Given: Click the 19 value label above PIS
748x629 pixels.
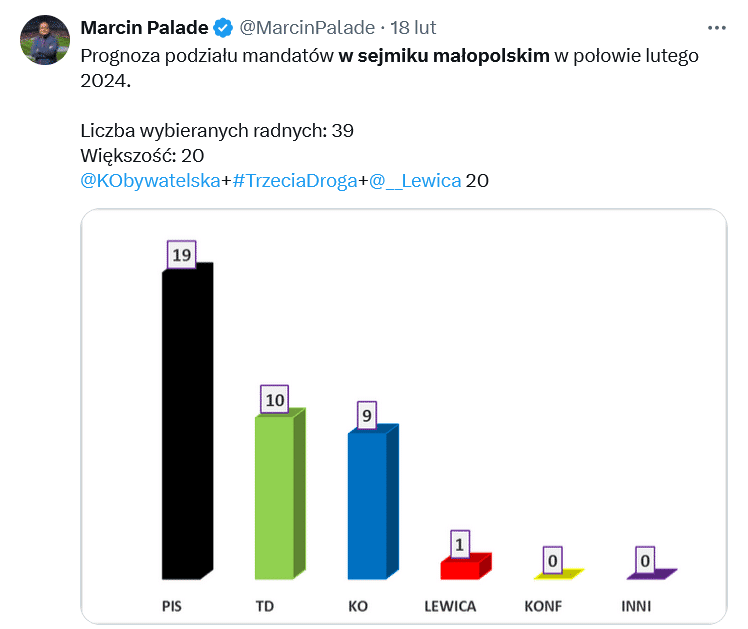Looking at the screenshot, I should pos(181,255).
